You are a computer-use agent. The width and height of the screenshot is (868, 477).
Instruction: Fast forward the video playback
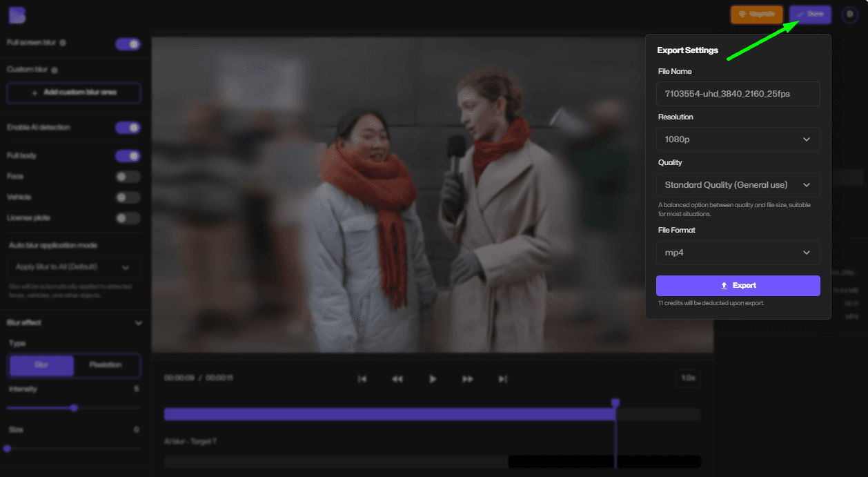[x=468, y=378]
